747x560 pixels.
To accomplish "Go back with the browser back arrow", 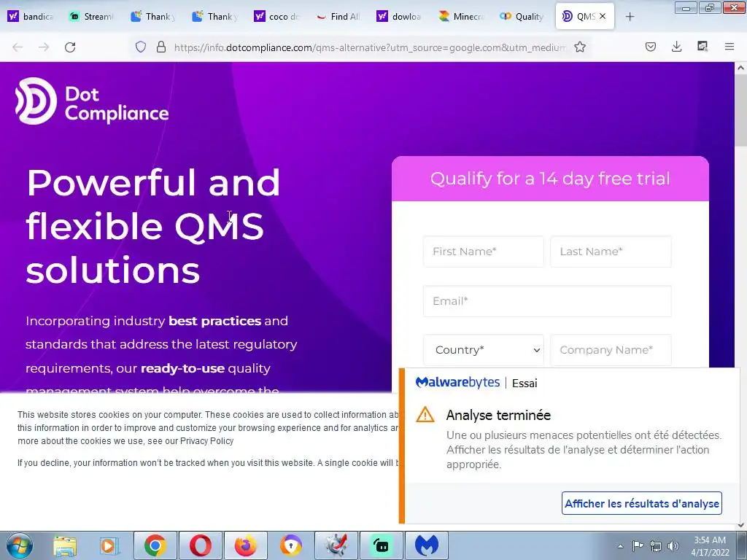I will coord(18,47).
